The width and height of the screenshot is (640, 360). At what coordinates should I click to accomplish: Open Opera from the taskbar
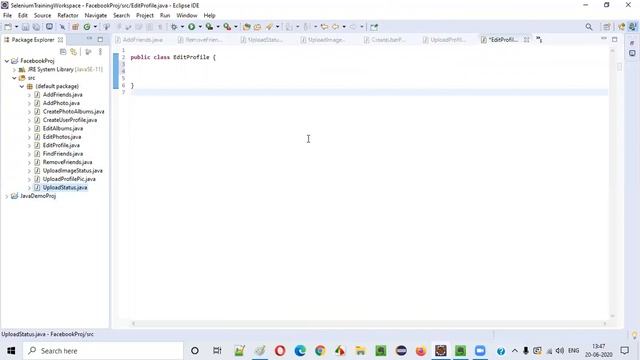point(280,351)
